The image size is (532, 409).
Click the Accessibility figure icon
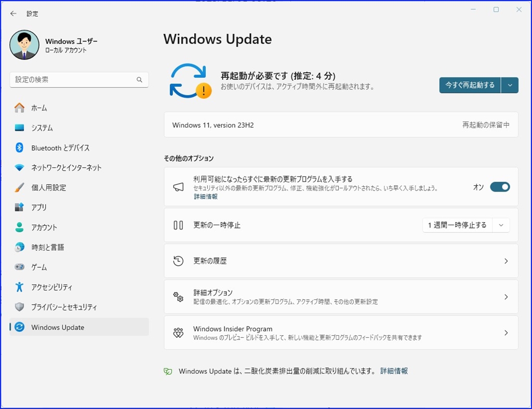(19, 287)
